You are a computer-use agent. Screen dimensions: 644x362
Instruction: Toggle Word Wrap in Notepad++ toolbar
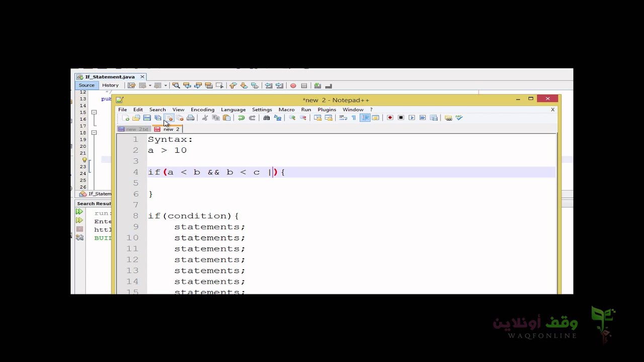(x=343, y=118)
